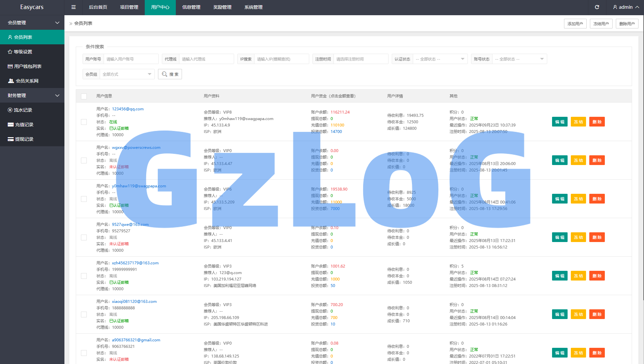
Task: Tick the select-all checkbox in table header
Action: coord(84,96)
